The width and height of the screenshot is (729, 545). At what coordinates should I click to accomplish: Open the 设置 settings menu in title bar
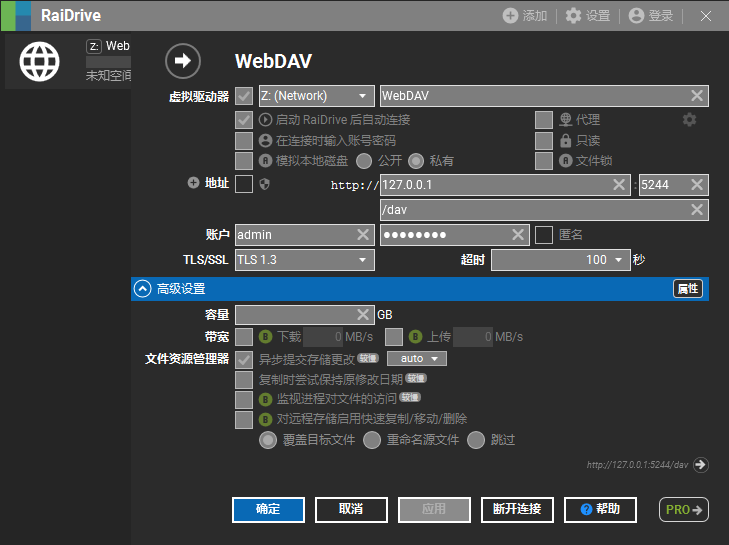pyautogui.click(x=588, y=16)
